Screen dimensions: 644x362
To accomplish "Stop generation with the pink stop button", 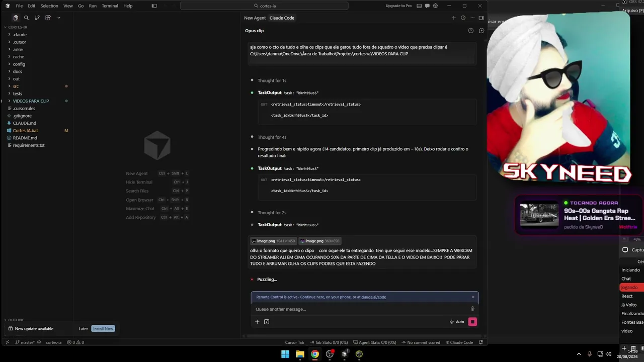I will pos(472,322).
